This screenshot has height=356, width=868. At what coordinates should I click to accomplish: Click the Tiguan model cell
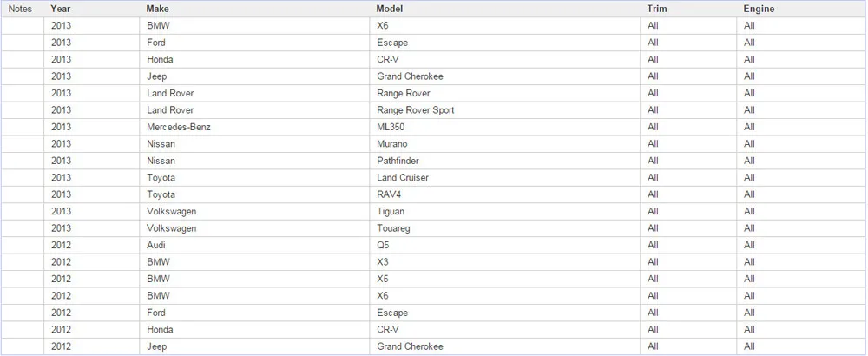click(x=505, y=212)
